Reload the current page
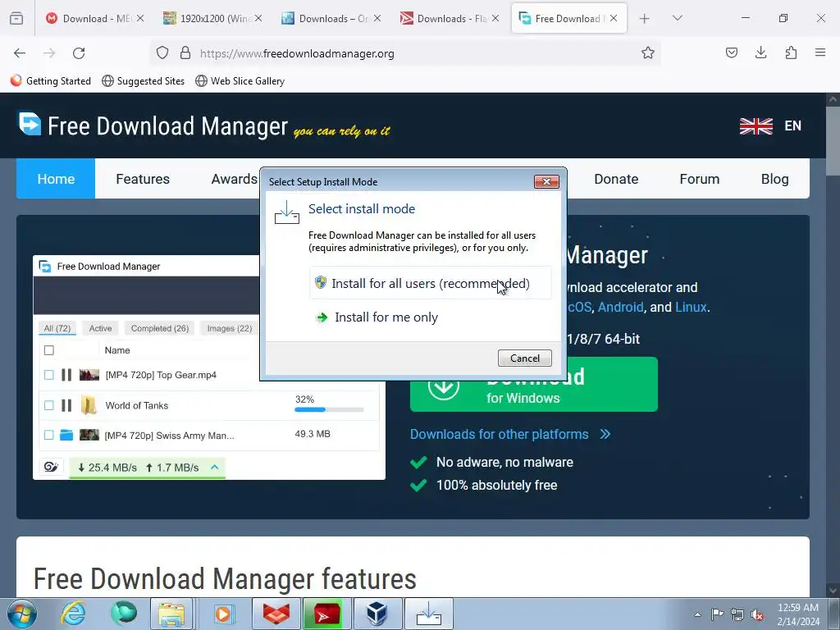The width and height of the screenshot is (840, 630). point(79,53)
